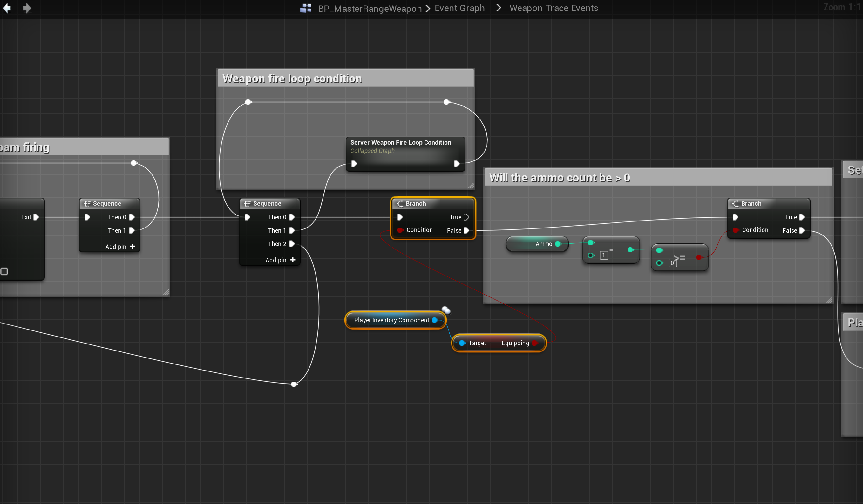
Task: Click the back navigation arrow
Action: 7,8
